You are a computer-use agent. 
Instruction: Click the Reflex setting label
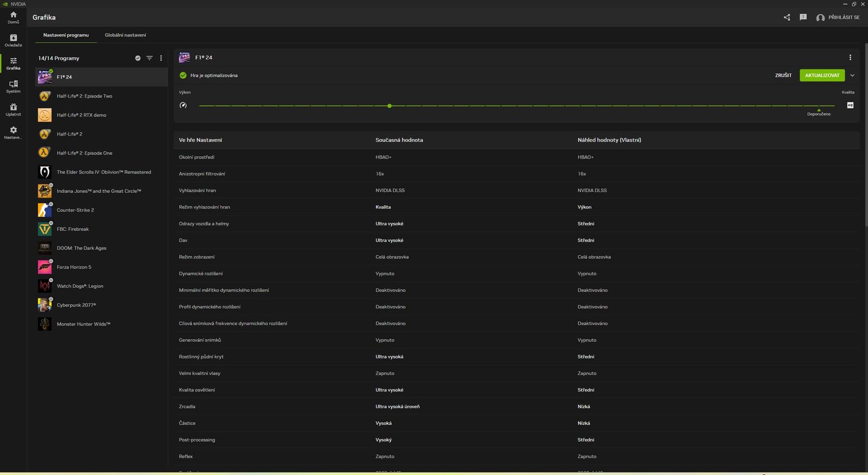click(186, 457)
